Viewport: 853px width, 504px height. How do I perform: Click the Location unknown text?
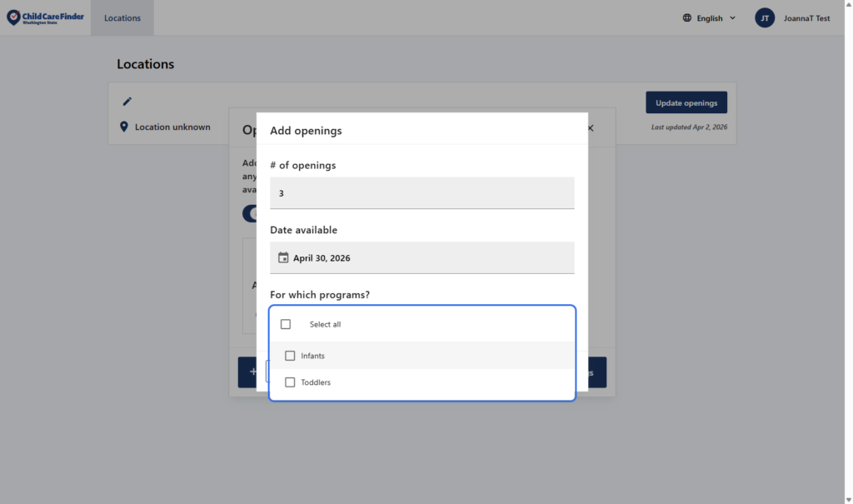tap(172, 127)
